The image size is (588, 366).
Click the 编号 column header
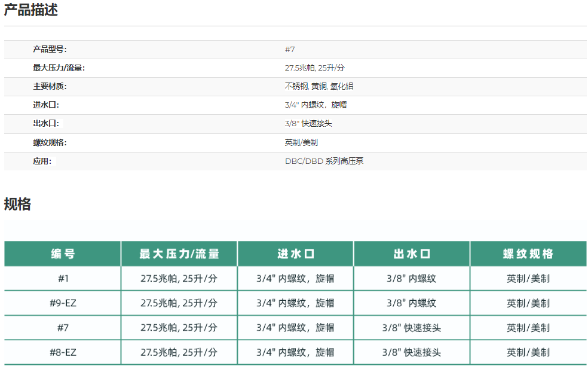point(63,254)
